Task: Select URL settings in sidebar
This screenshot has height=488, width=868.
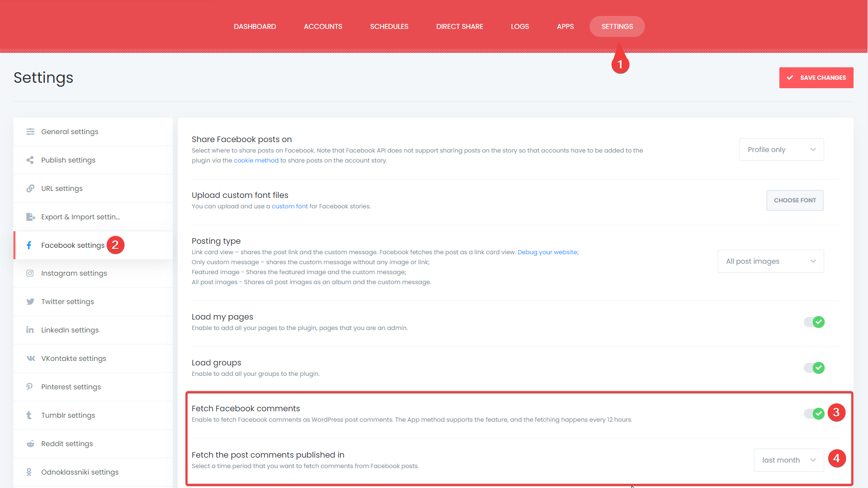Action: [x=93, y=188]
